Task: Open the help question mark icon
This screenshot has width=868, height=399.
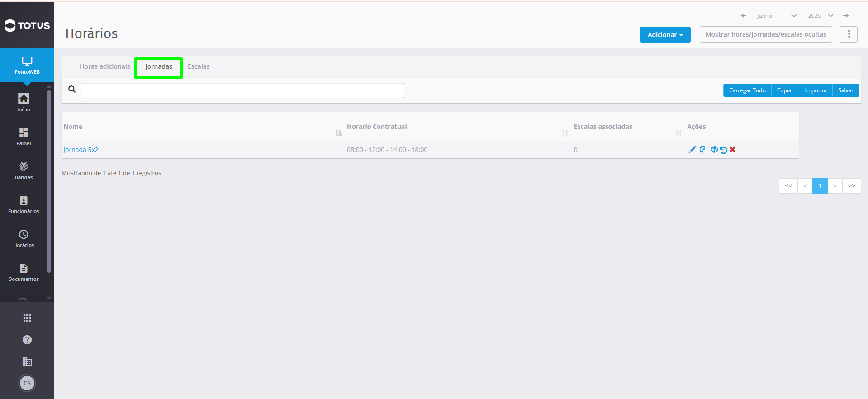Action: pos(27,340)
